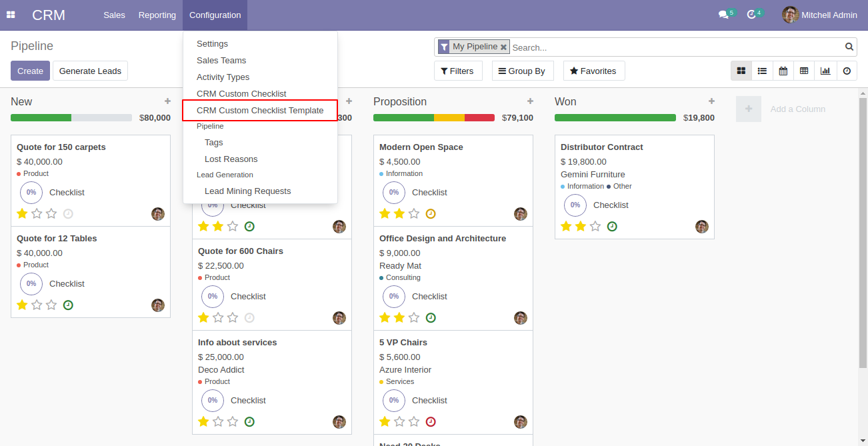Click the Generate Leads button
This screenshot has width=868, height=446.
point(90,71)
